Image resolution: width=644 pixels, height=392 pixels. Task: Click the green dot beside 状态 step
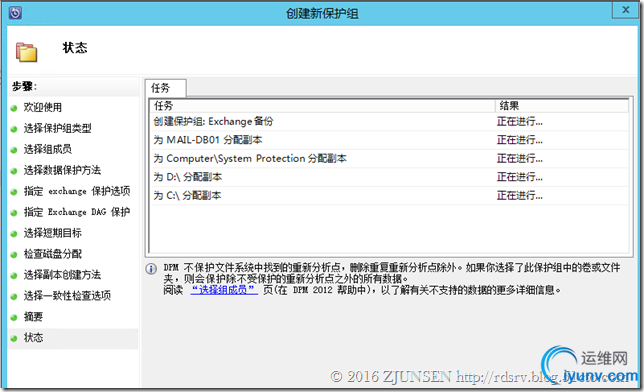14,339
